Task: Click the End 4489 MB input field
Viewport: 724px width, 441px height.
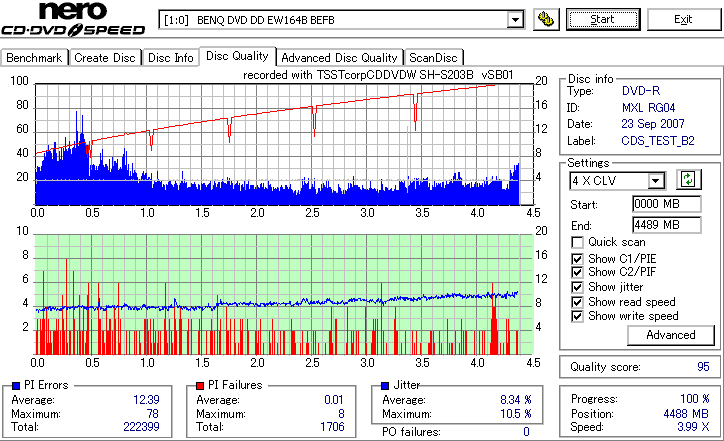Action: coord(666,225)
